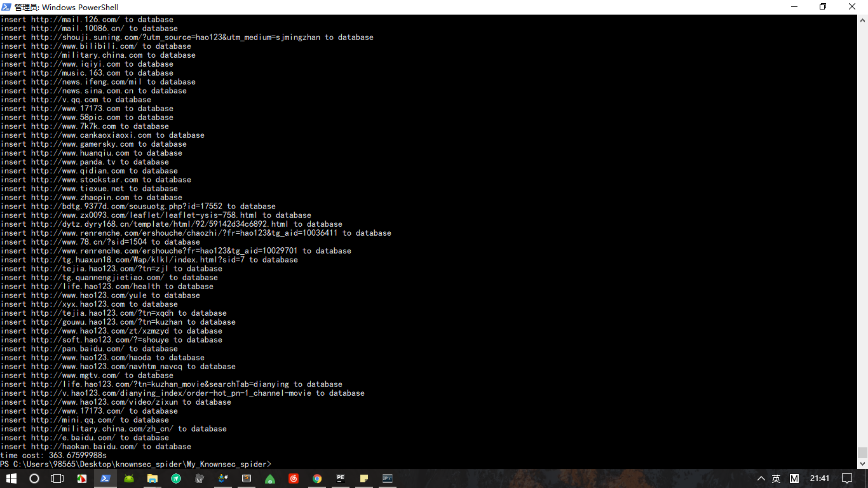Open Google Chrome from the taskbar
This screenshot has height=488, width=868.
[317, 478]
